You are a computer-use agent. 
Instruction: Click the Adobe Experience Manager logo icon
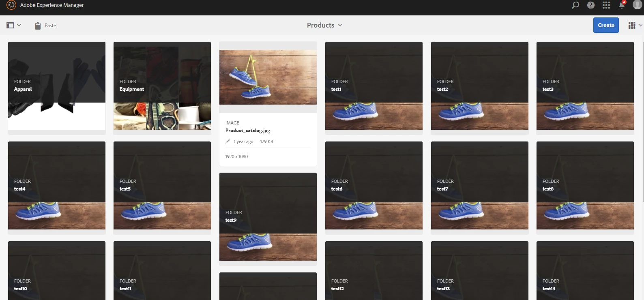click(x=11, y=5)
